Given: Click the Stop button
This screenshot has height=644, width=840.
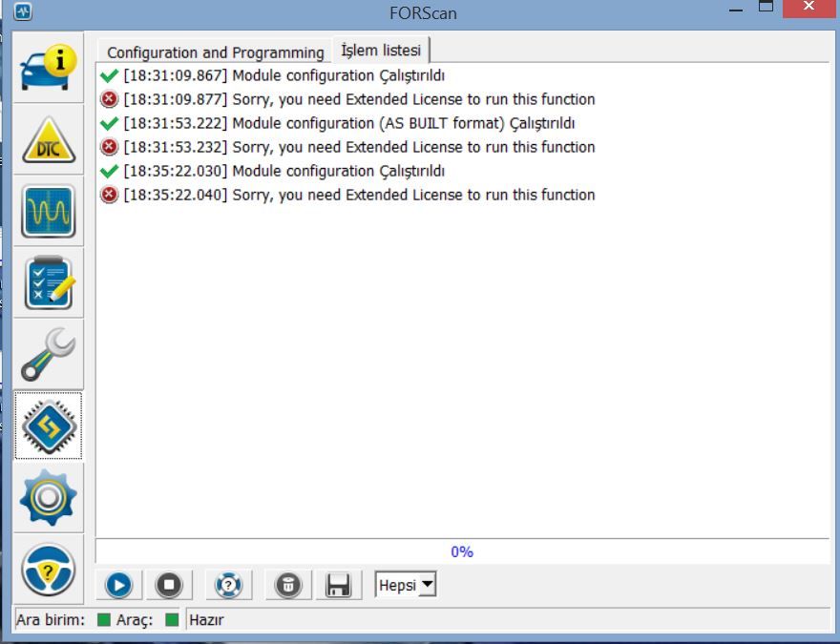Looking at the screenshot, I should tap(169, 585).
